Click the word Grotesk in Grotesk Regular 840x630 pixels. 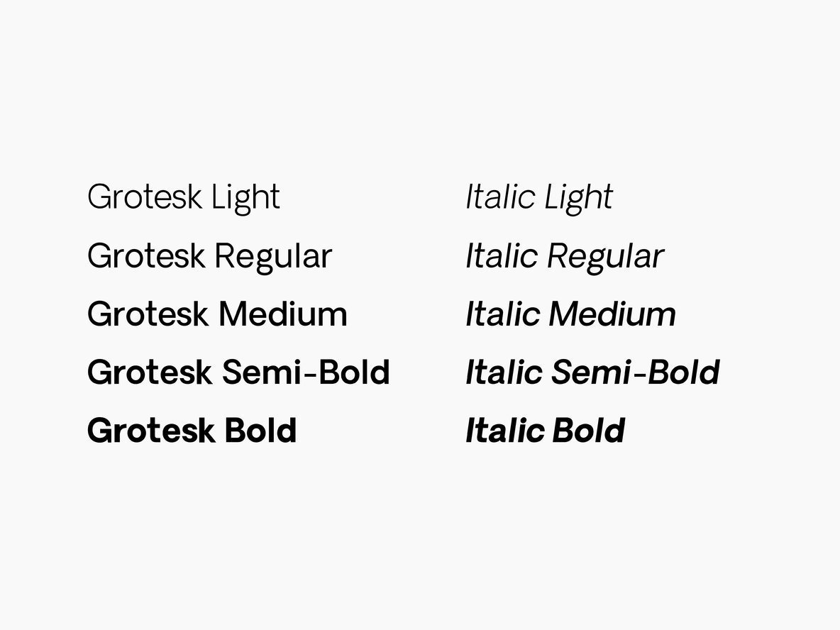(147, 256)
